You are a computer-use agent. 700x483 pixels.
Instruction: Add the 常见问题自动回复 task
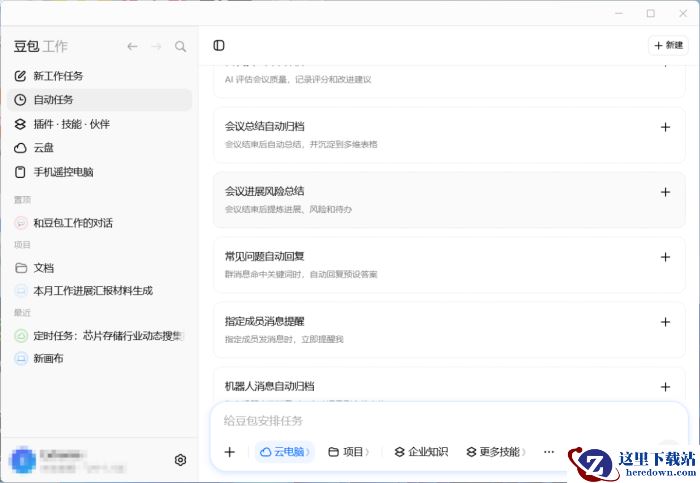[x=665, y=257]
